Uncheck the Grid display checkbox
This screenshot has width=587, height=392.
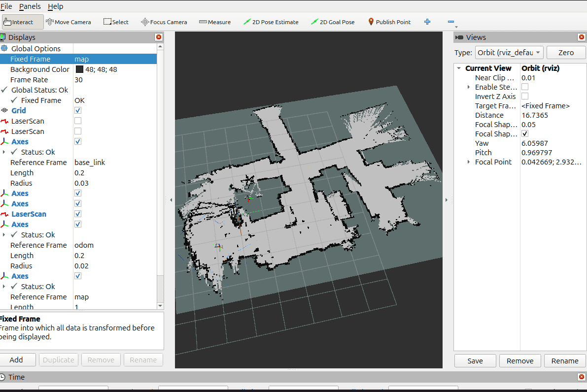click(78, 111)
